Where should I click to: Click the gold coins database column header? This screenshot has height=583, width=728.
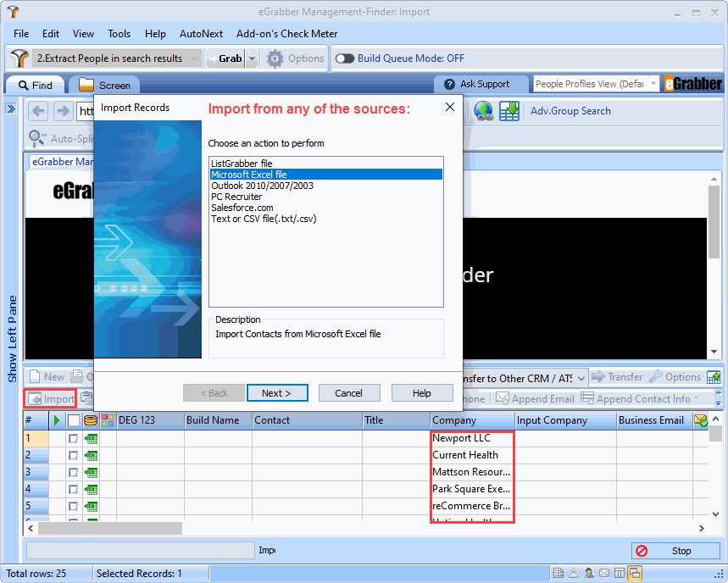coord(91,420)
